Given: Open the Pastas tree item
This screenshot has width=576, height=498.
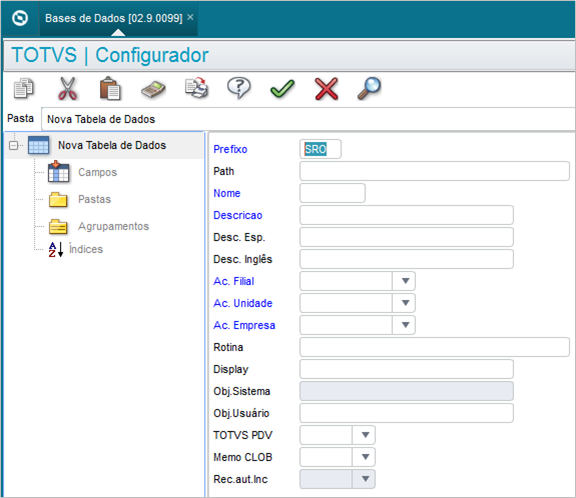Looking at the screenshot, I should pos(94,199).
